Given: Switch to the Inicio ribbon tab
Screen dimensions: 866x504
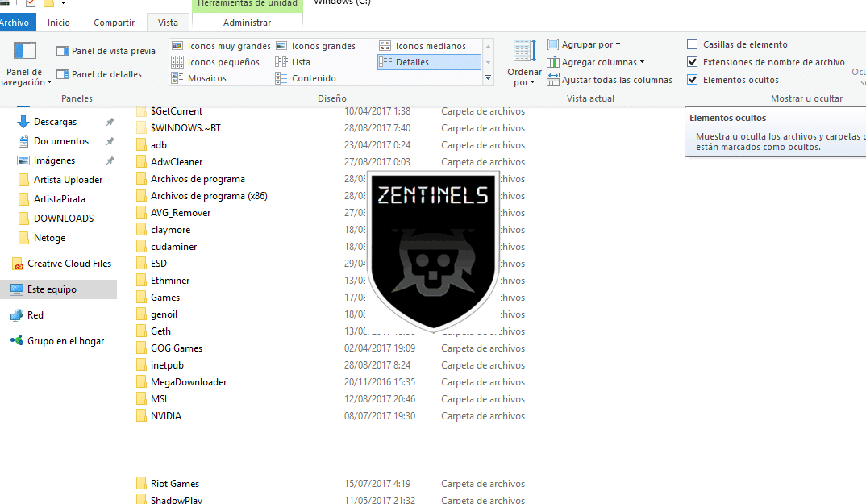Looking at the screenshot, I should [x=59, y=23].
